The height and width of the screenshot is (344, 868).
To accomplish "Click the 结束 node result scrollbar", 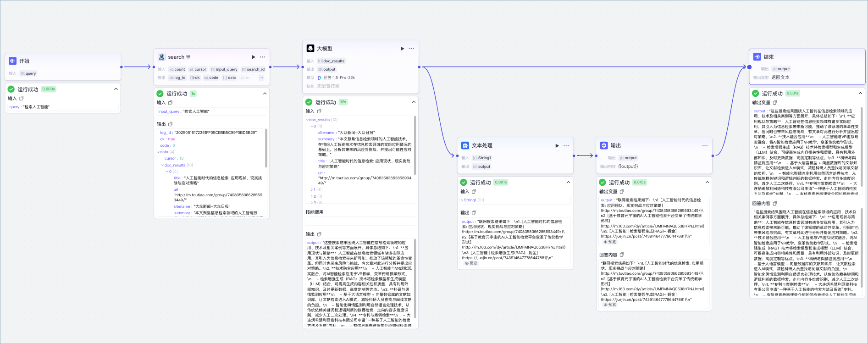I will [x=862, y=147].
